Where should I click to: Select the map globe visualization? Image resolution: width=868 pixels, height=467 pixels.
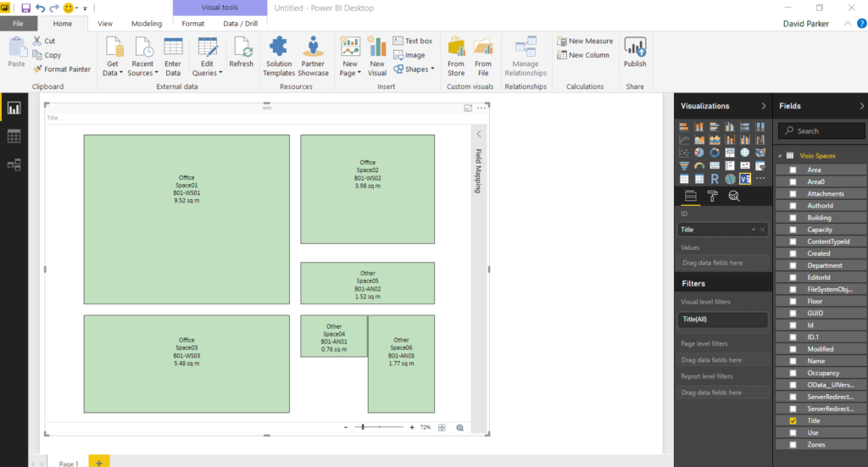pyautogui.click(x=745, y=153)
